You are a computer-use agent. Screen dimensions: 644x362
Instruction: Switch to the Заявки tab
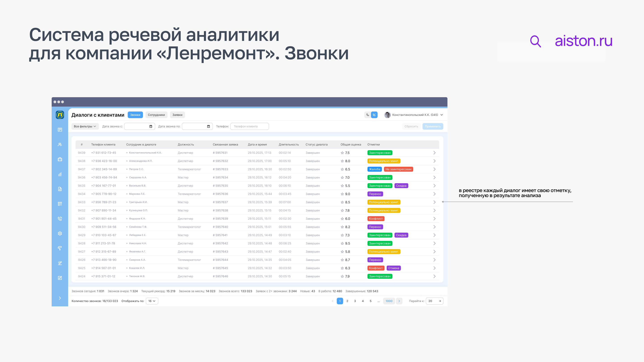click(x=177, y=115)
